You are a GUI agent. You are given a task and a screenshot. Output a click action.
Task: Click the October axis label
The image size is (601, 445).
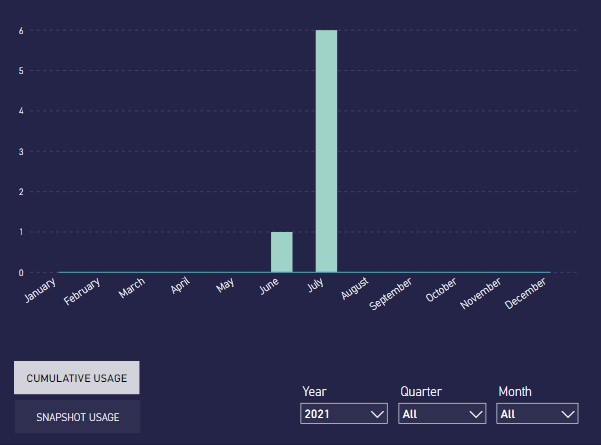(x=441, y=289)
